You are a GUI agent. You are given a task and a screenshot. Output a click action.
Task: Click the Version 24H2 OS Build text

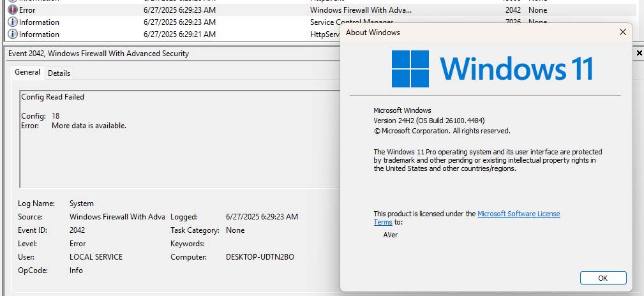(429, 121)
